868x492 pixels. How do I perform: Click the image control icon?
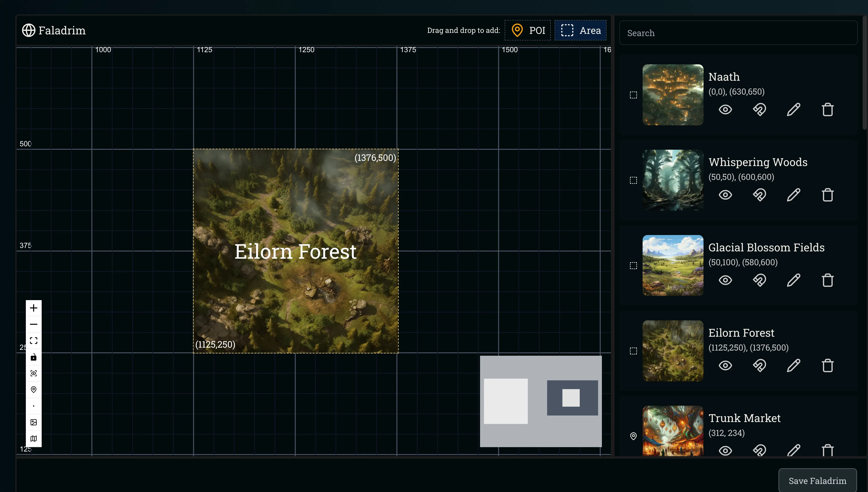click(x=33, y=422)
